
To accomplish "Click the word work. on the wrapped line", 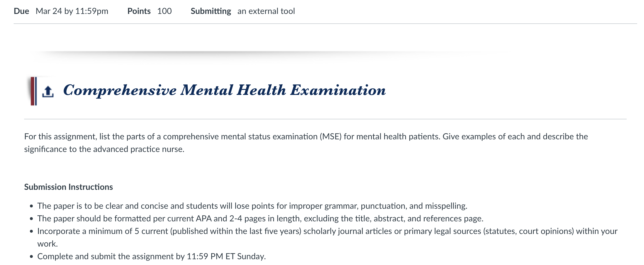I will (x=47, y=244).
